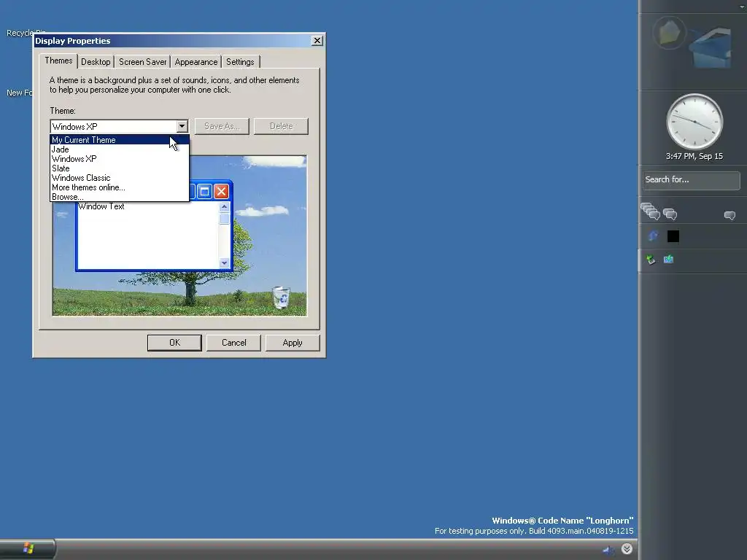Viewport: 747px width, 560px height.
Task: Close the Display Properties dialog
Action: 317,41
